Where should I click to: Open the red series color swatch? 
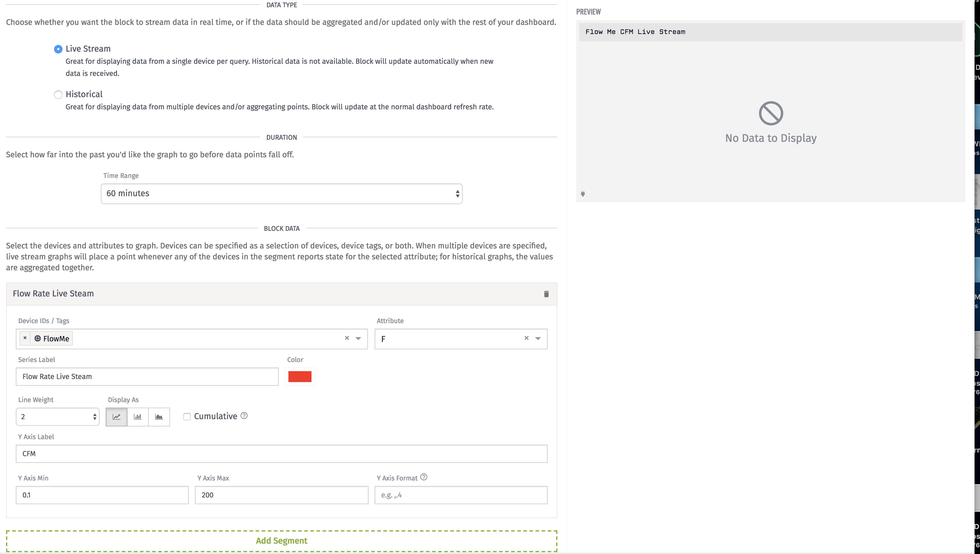[x=300, y=377]
